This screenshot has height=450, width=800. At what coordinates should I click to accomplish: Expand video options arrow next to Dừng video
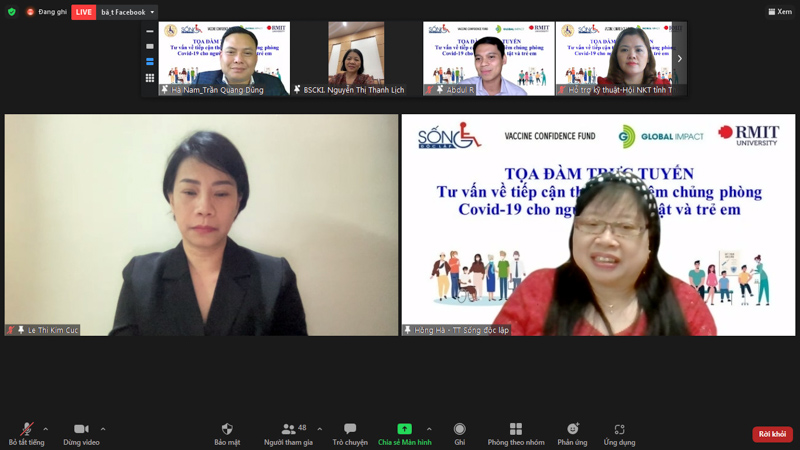click(x=103, y=429)
